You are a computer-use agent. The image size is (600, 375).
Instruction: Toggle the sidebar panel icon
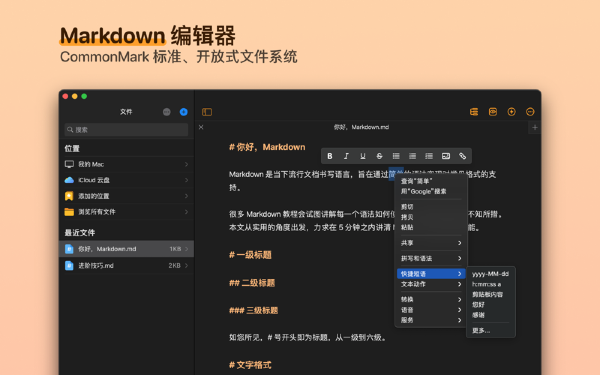point(207,112)
